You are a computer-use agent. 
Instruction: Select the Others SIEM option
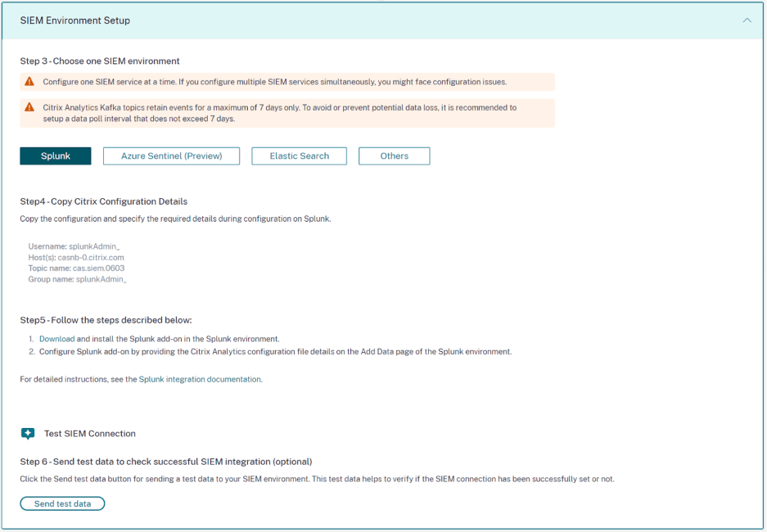[x=394, y=156]
